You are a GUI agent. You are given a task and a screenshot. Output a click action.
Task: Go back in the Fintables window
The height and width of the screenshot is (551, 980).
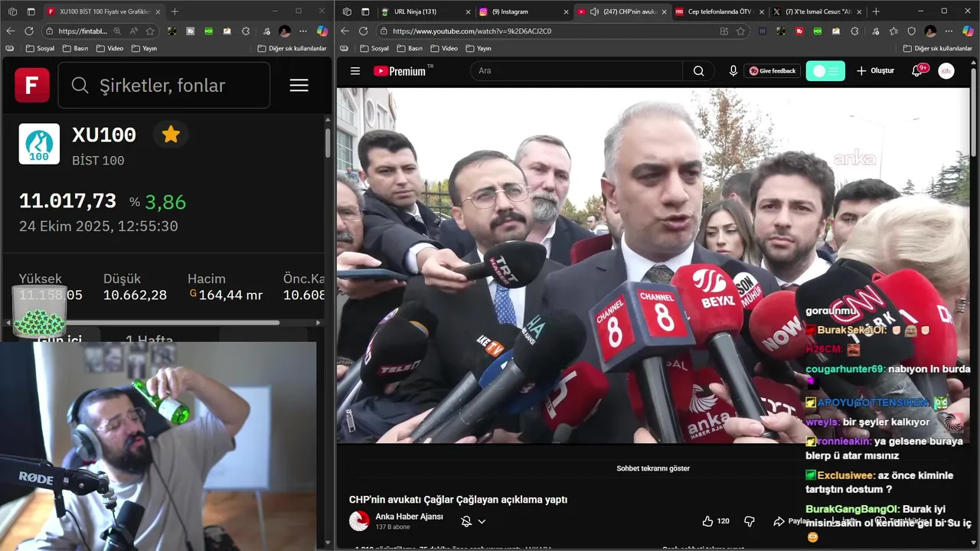pos(11,31)
